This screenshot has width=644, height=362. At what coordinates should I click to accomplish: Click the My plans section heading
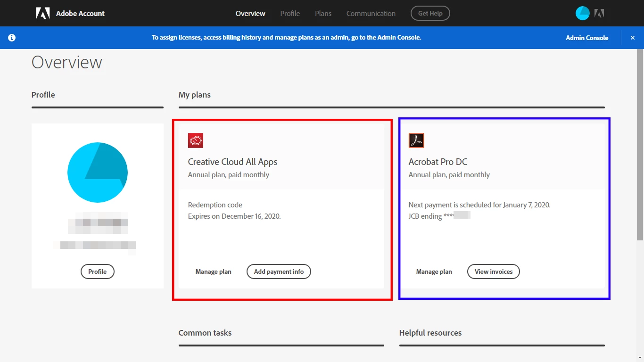[195, 95]
